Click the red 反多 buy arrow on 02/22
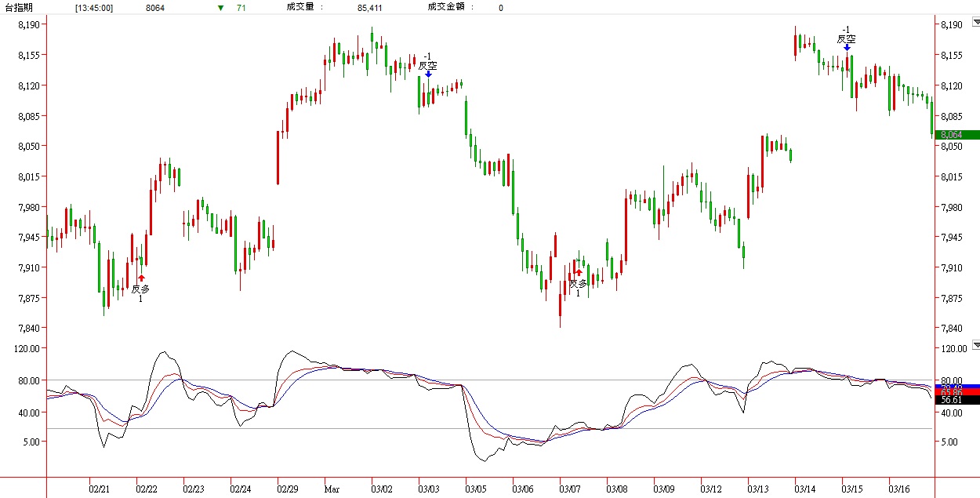 [141, 278]
